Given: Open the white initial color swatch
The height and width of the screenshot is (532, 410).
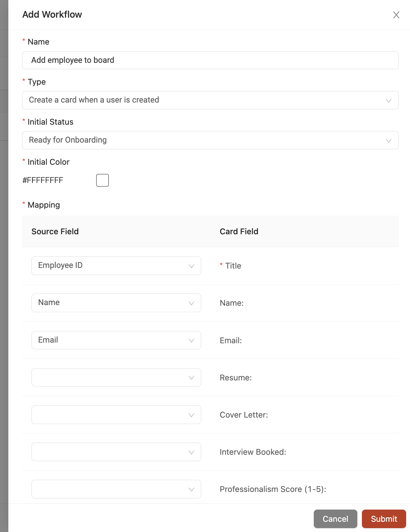Looking at the screenshot, I should click(x=102, y=180).
